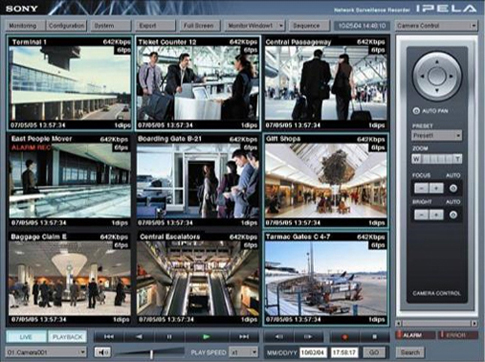Image resolution: width=485 pixels, height=362 pixels.
Task: Open the Camera Control dropdown
Action: (x=436, y=25)
